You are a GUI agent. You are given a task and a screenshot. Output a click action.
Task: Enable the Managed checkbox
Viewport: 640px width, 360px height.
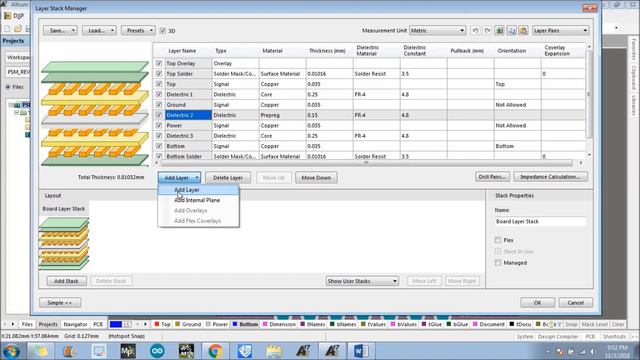click(498, 263)
